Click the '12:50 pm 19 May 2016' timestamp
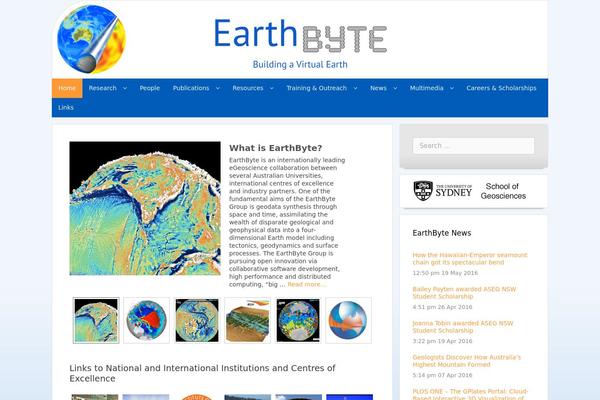This screenshot has width=600, height=400. (445, 273)
